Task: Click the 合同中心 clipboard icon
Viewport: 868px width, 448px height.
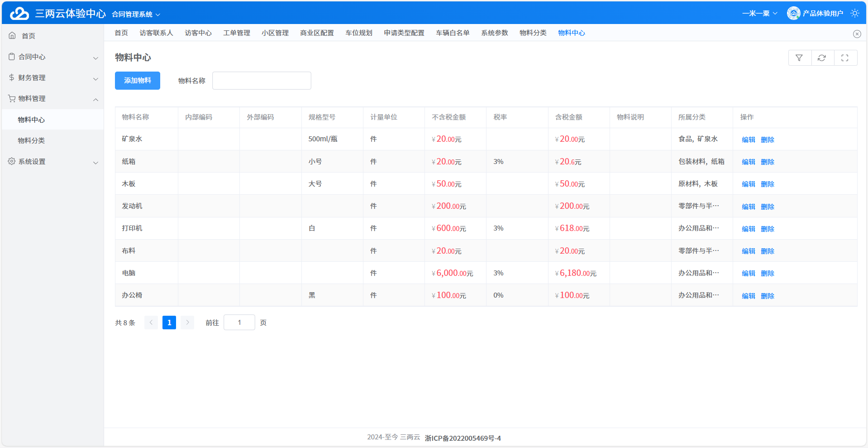Action: click(12, 57)
